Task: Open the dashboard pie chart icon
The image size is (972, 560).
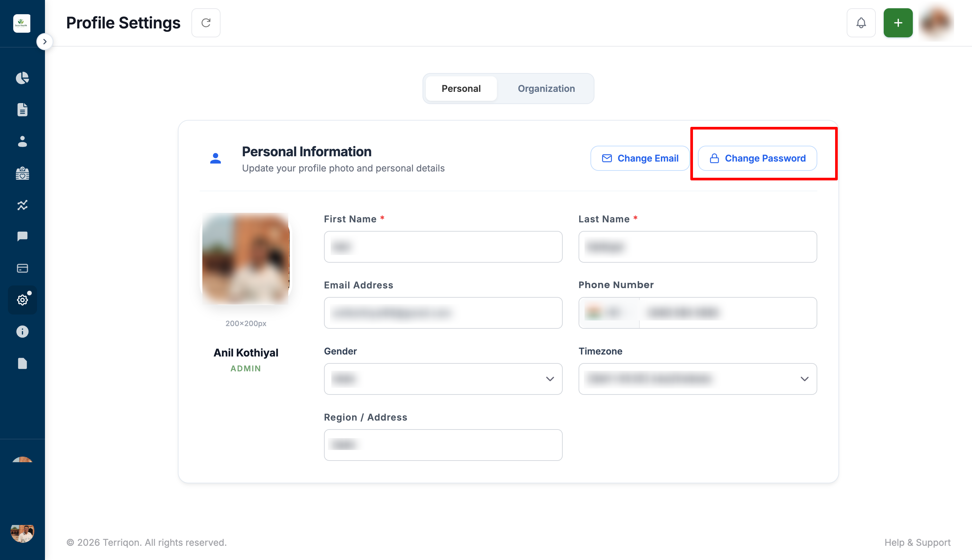Action: pos(22,78)
